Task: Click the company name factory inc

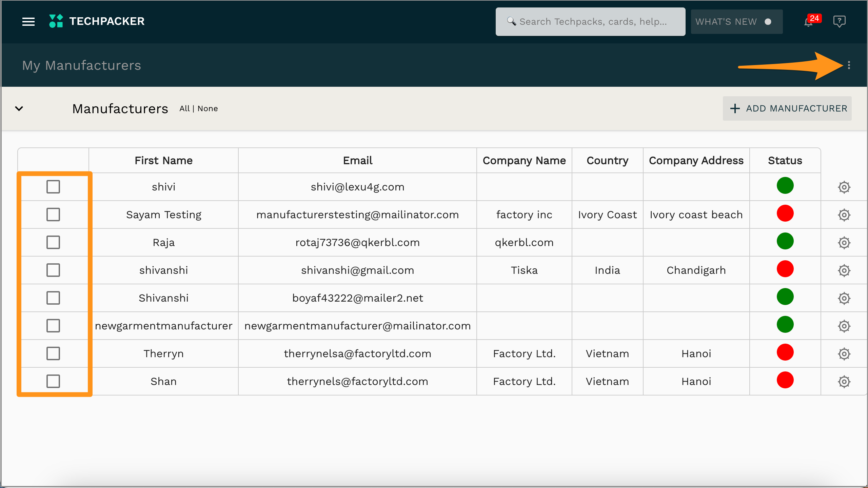Action: point(524,215)
